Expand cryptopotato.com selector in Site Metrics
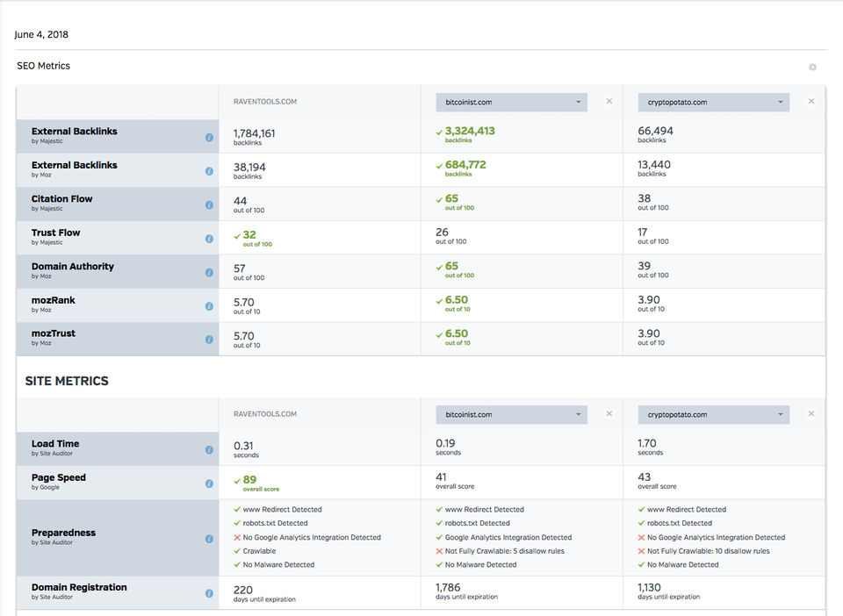 tap(713, 415)
